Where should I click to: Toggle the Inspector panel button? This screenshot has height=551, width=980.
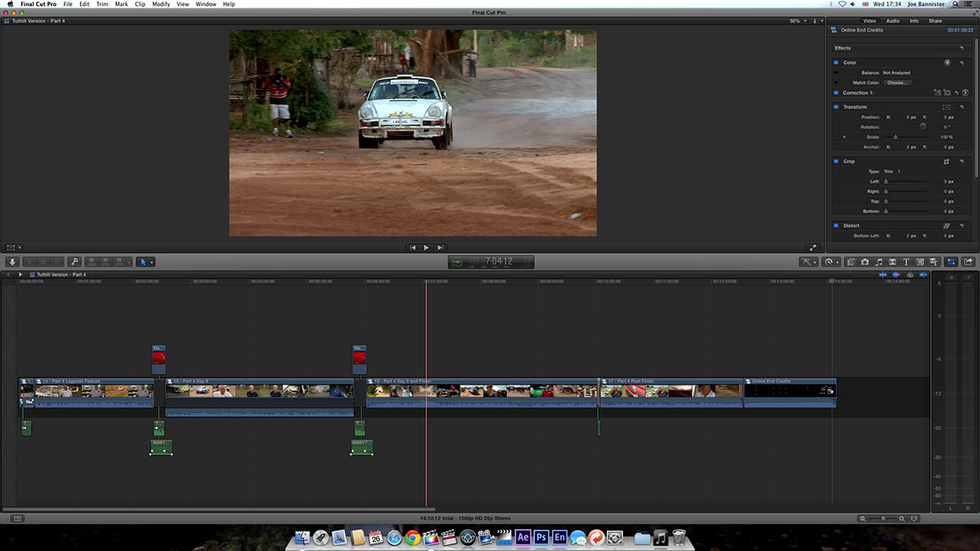point(951,262)
